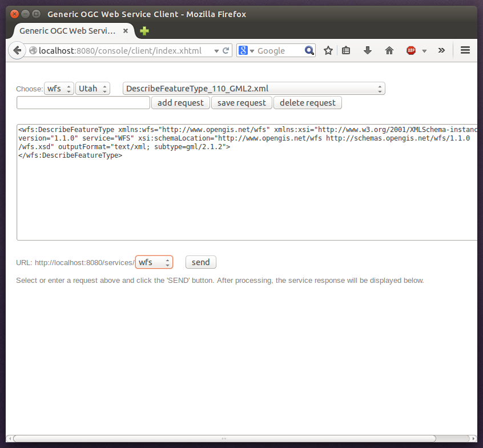The height and width of the screenshot is (448, 483).
Task: Click the save request button
Action: tap(241, 102)
